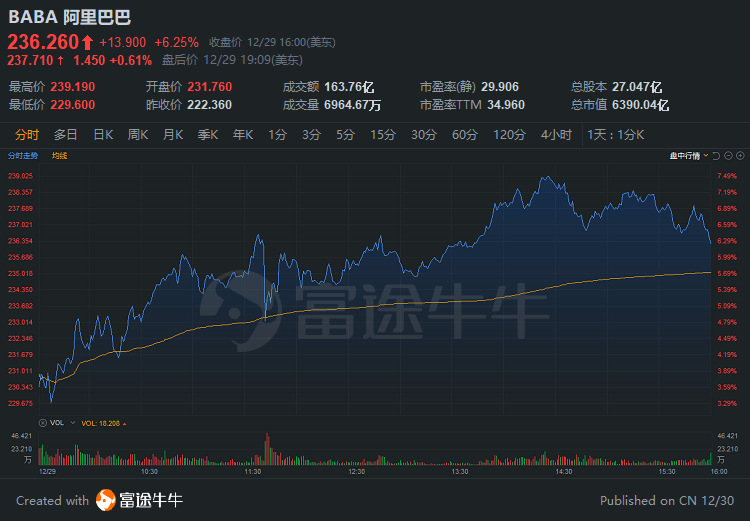Click the 成交额 value 163.76亿

(349, 87)
